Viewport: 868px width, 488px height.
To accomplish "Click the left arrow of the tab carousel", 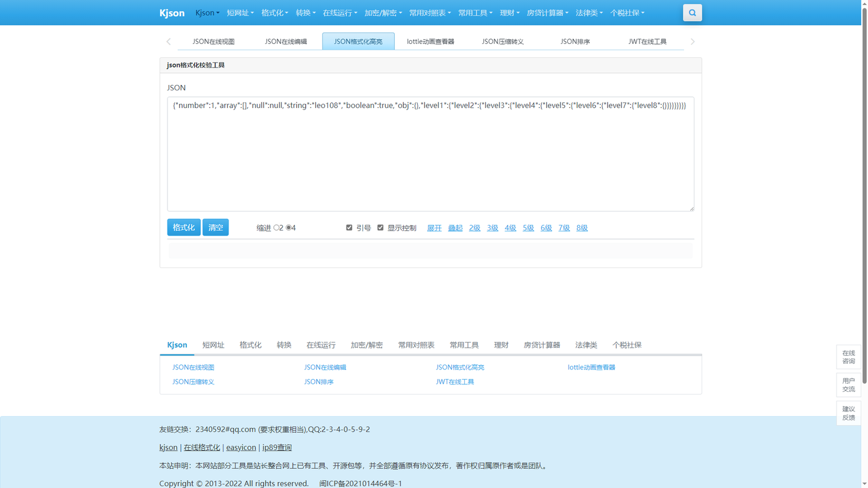I will [169, 42].
